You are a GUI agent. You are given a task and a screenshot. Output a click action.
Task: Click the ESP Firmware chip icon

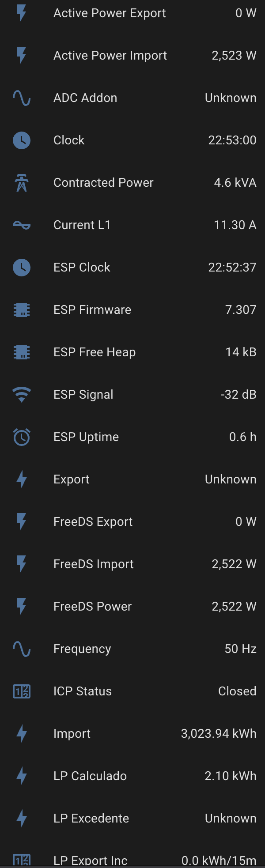pyautogui.click(x=21, y=310)
